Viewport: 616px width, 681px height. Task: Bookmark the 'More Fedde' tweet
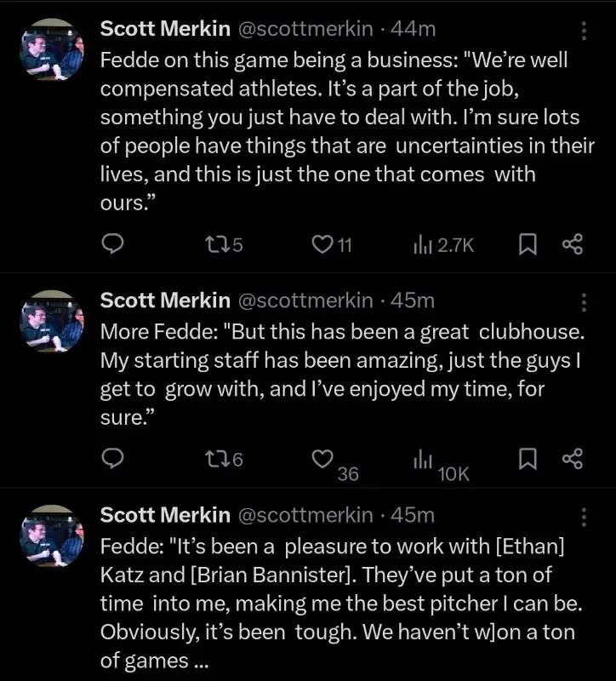pos(528,459)
